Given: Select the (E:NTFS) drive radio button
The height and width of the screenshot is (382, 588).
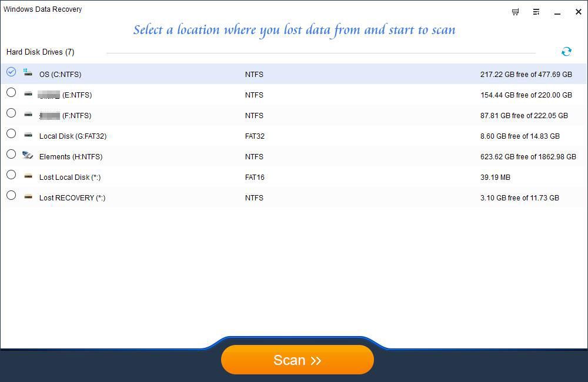Looking at the screenshot, I should (11, 92).
